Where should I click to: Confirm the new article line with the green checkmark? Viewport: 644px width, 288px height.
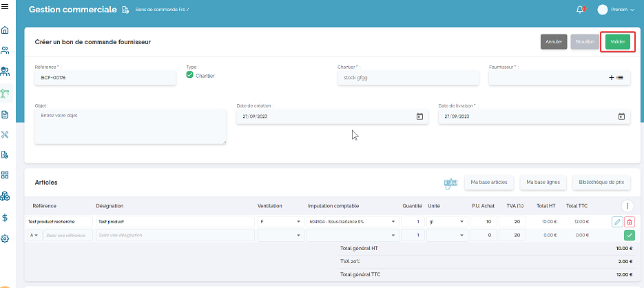click(630, 235)
